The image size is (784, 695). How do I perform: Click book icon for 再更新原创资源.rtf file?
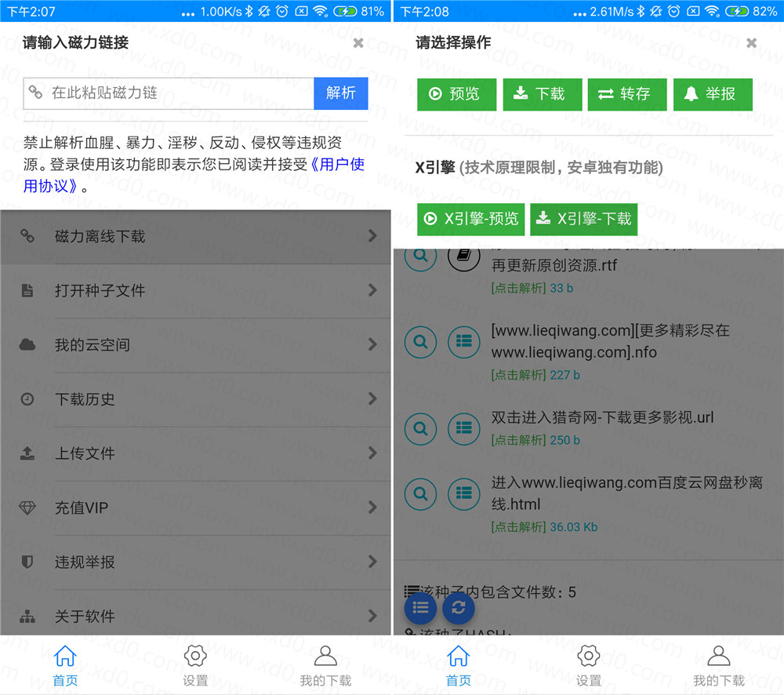tap(463, 259)
